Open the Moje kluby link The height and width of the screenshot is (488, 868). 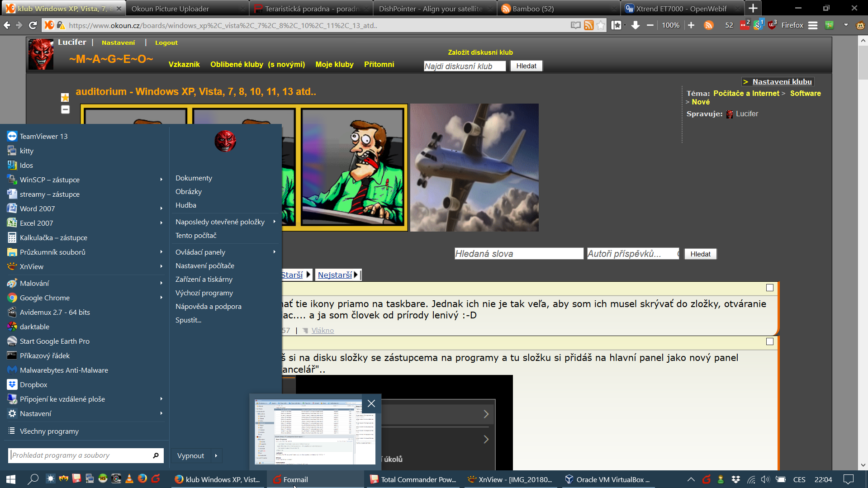click(334, 64)
